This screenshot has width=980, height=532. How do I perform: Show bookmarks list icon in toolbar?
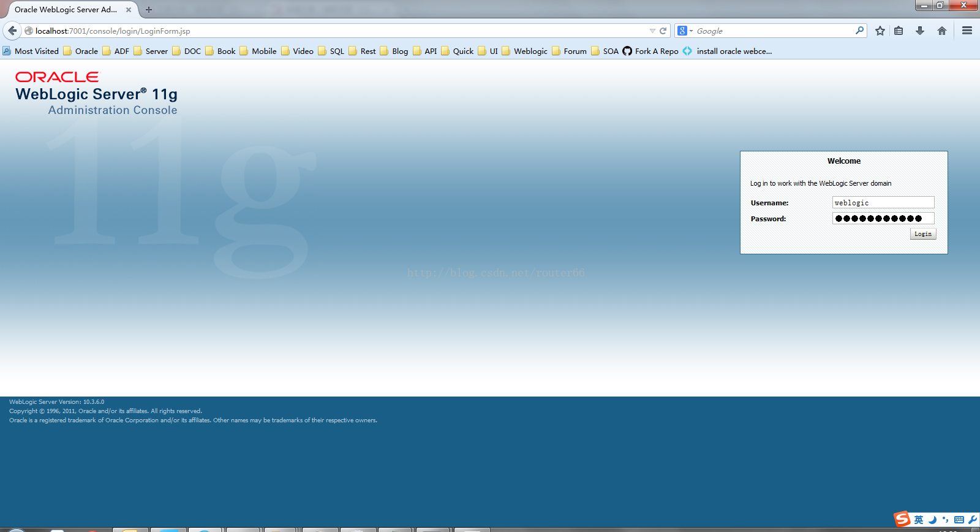899,31
